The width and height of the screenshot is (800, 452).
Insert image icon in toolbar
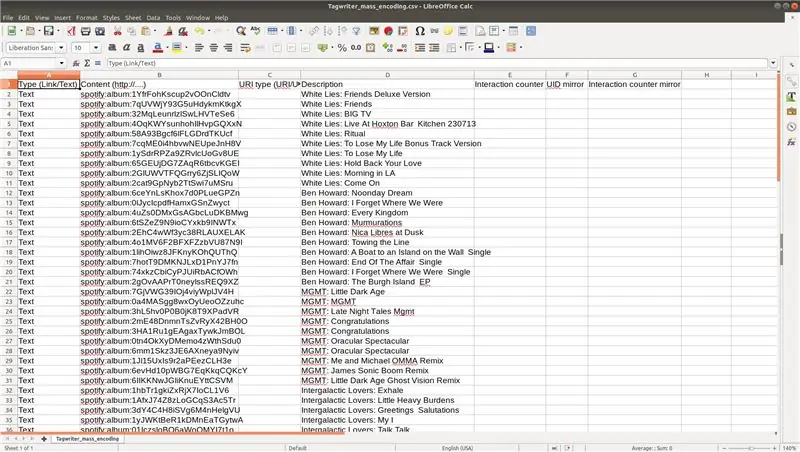374,31
